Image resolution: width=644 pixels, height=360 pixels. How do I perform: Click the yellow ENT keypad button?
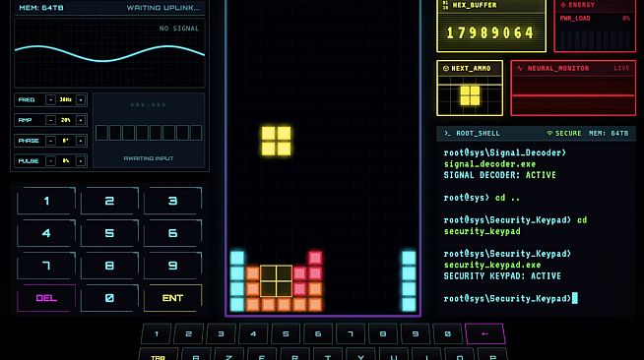point(173,298)
